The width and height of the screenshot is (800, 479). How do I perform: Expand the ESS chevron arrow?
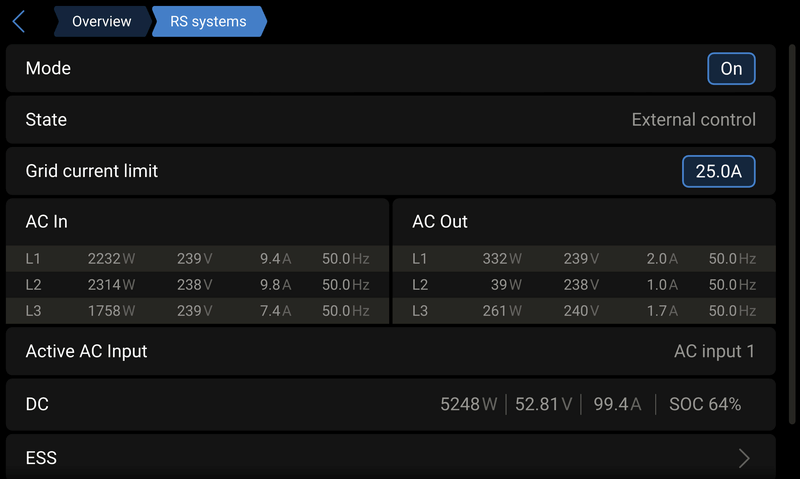(x=744, y=458)
